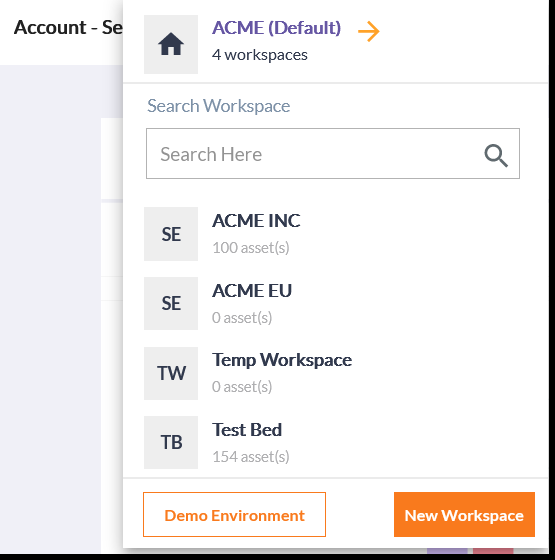Screen dimensions: 555x560
Task: Choose Test Bed from the workspace list
Action: (247, 430)
